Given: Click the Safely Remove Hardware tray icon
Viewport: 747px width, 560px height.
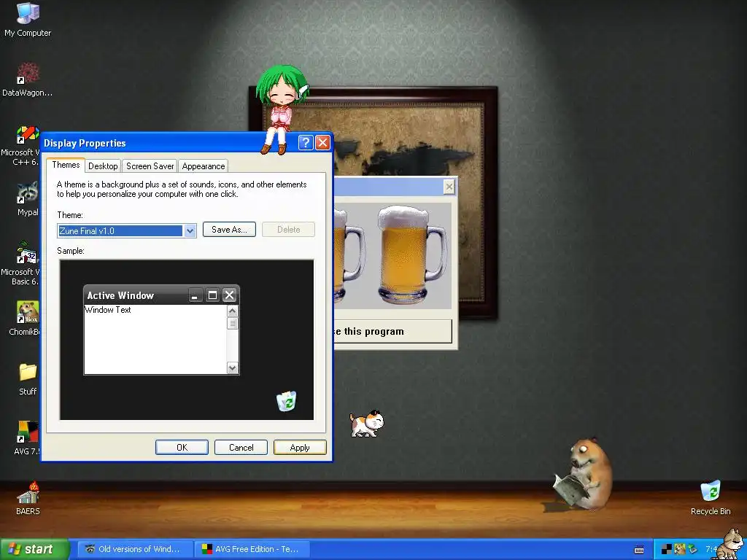Looking at the screenshot, I should [x=693, y=550].
